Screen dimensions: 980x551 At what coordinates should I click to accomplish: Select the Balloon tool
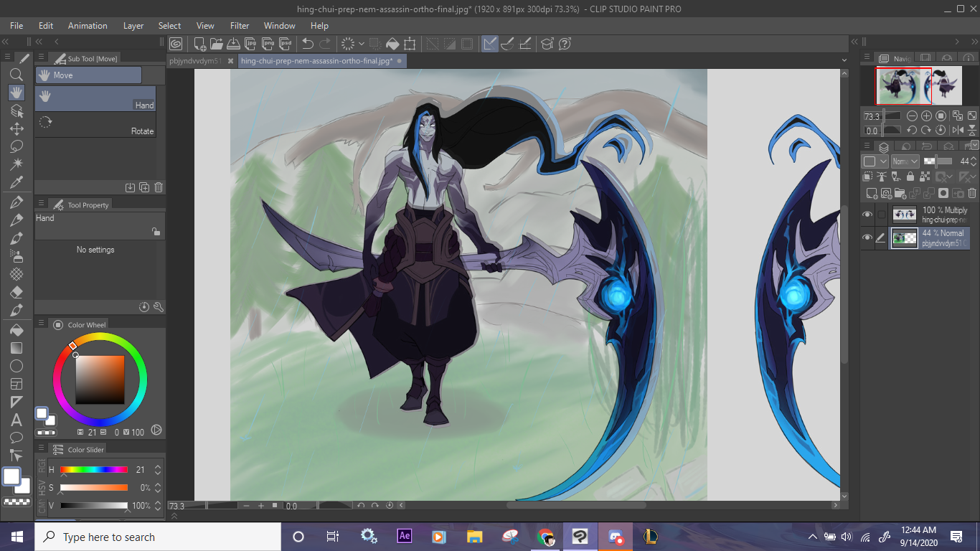pos(17,438)
